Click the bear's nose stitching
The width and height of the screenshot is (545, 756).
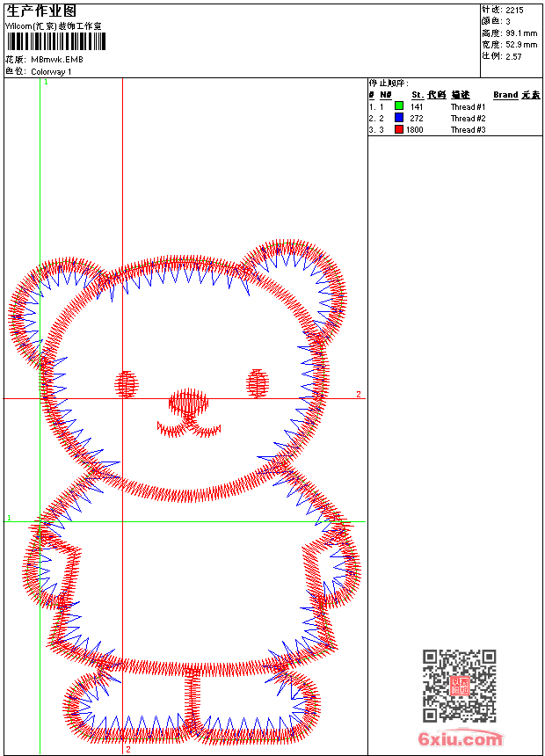[189, 403]
